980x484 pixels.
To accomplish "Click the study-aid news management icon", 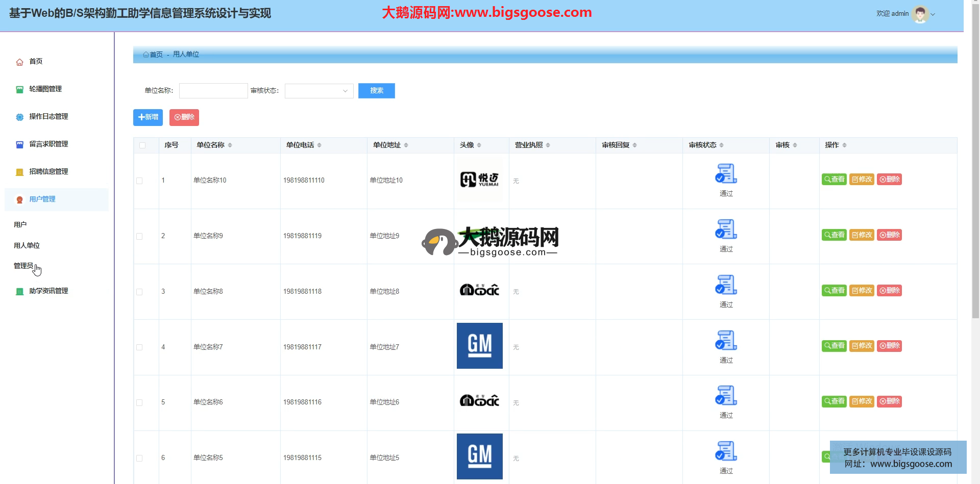I will (19, 291).
